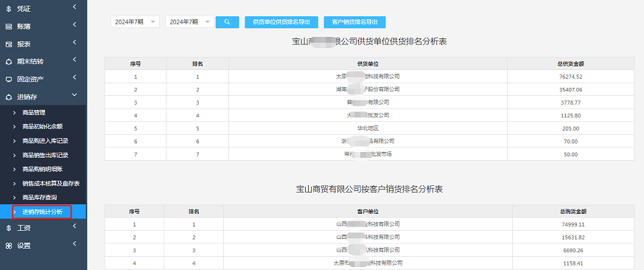Viewport: 644px width, 270px height.
Task: Expand the 报表 menu chevron
Action: pyautogui.click(x=74, y=42)
